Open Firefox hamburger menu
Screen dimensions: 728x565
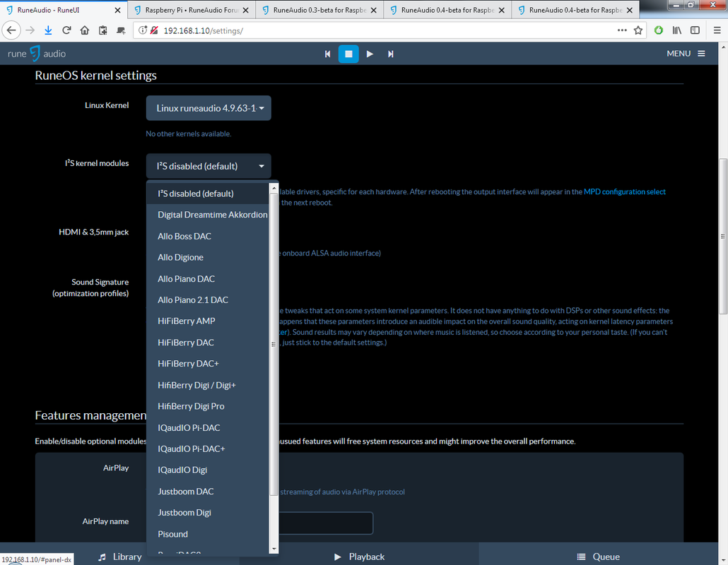pyautogui.click(x=717, y=30)
